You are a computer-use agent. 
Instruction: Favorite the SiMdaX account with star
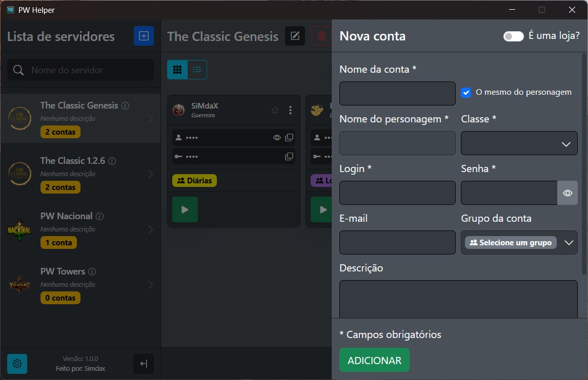[275, 110]
